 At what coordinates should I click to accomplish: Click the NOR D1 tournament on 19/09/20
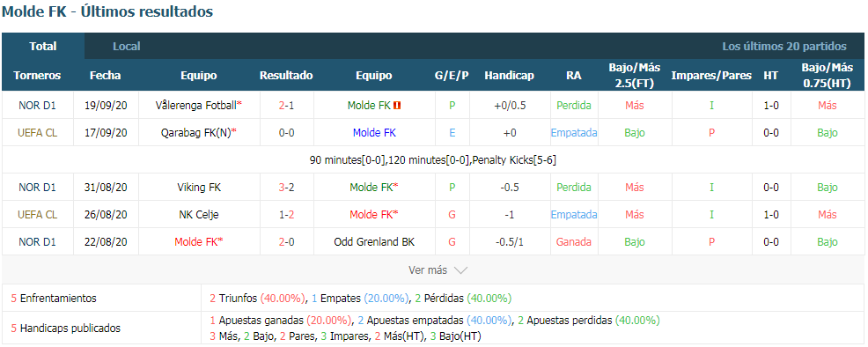point(37,105)
